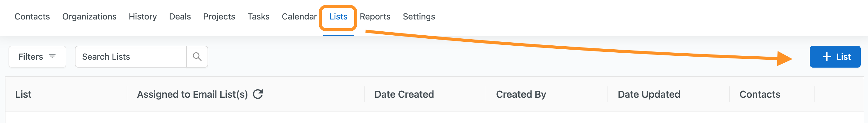868x123 pixels.
Task: Click into the Search Lists field
Action: pyautogui.click(x=131, y=57)
